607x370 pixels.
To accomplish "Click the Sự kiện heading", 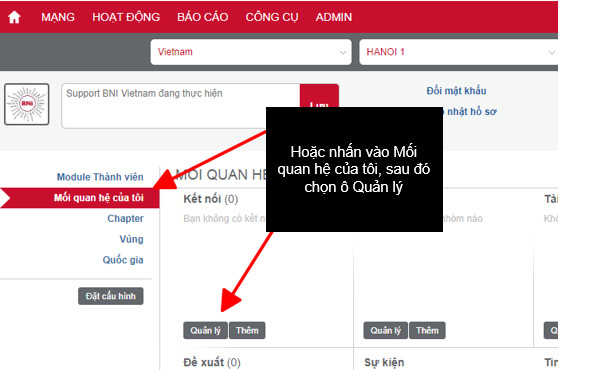I will pos(384,362).
